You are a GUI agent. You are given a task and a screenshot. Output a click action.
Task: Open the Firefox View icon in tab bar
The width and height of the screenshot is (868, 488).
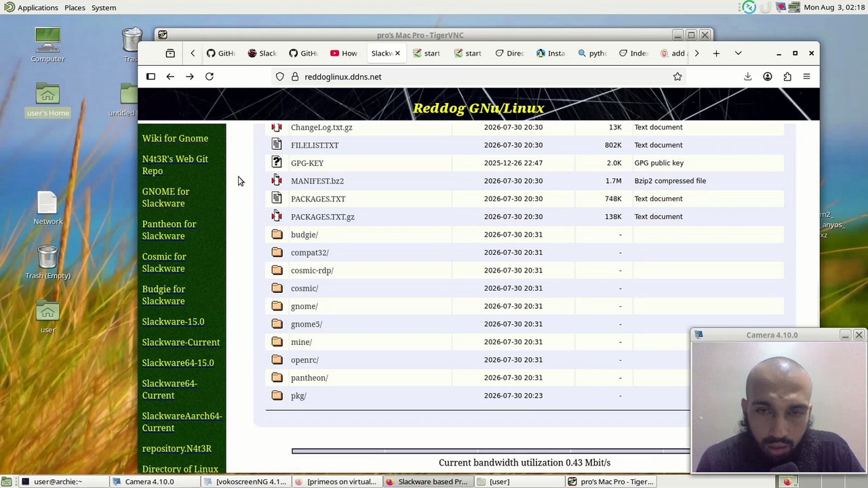point(170,53)
